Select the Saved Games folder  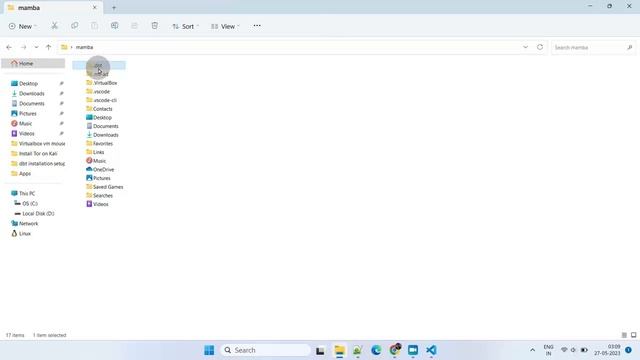[104, 187]
